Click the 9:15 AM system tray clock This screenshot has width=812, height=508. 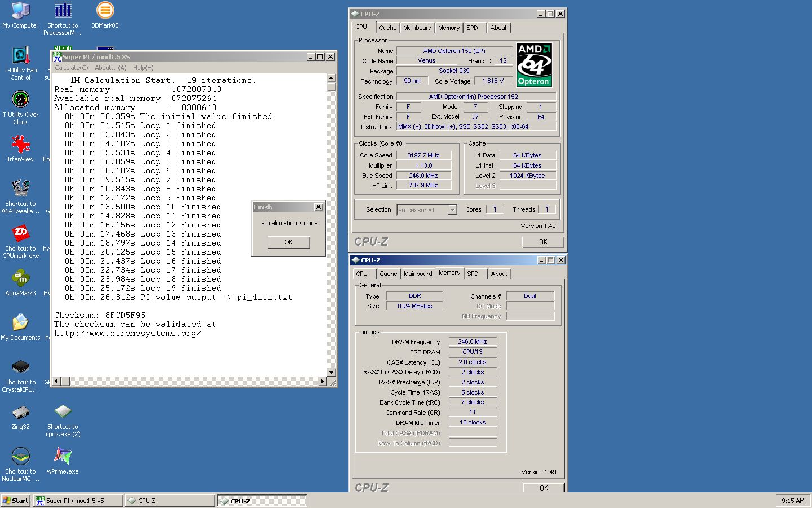pyautogui.click(x=793, y=501)
